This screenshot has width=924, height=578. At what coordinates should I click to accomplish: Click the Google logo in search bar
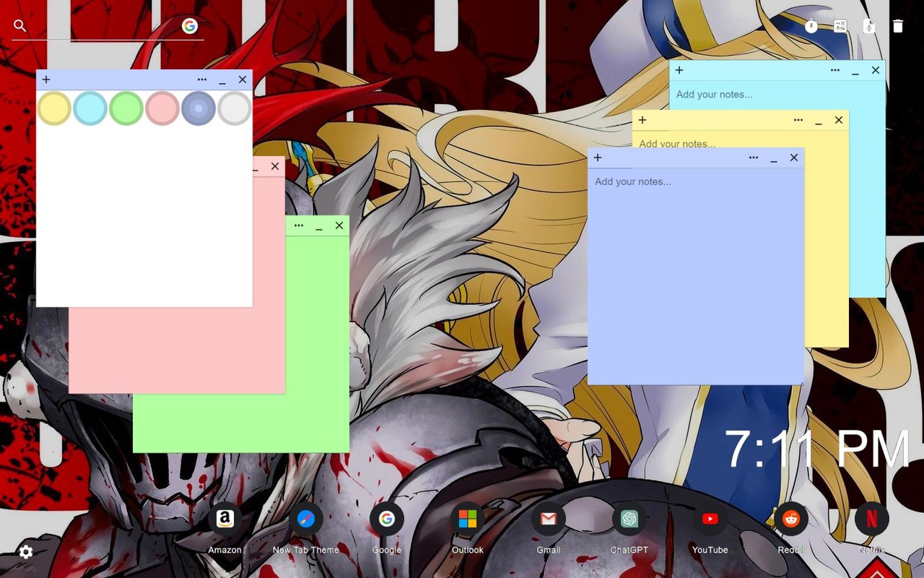coord(190,26)
